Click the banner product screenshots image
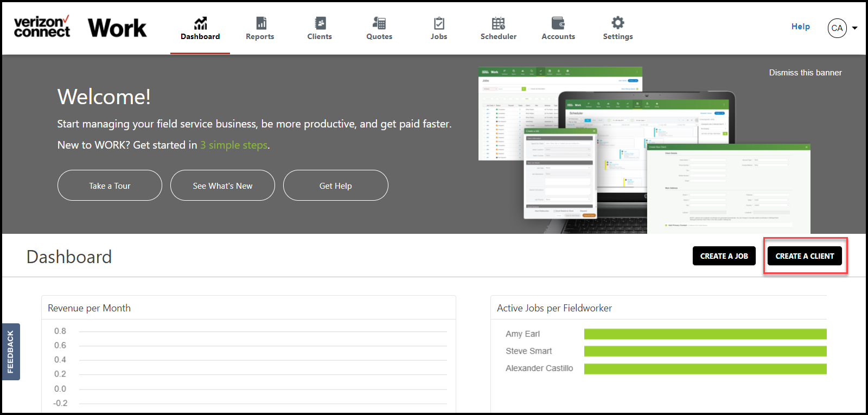 point(644,150)
